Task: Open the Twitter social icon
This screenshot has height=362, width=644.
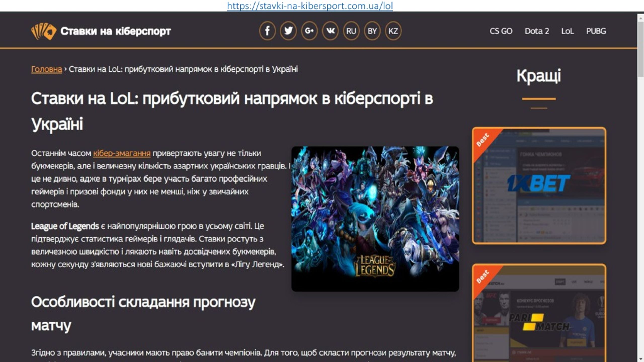Action: (288, 31)
